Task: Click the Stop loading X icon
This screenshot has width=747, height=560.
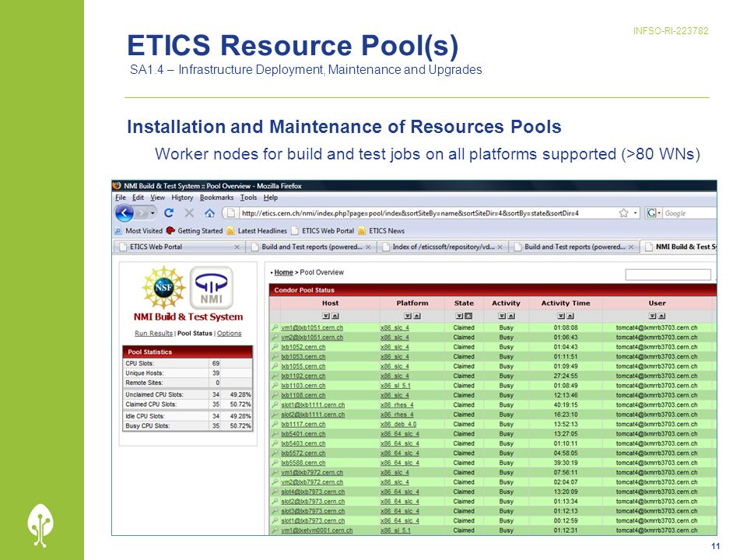Action: pos(189,213)
